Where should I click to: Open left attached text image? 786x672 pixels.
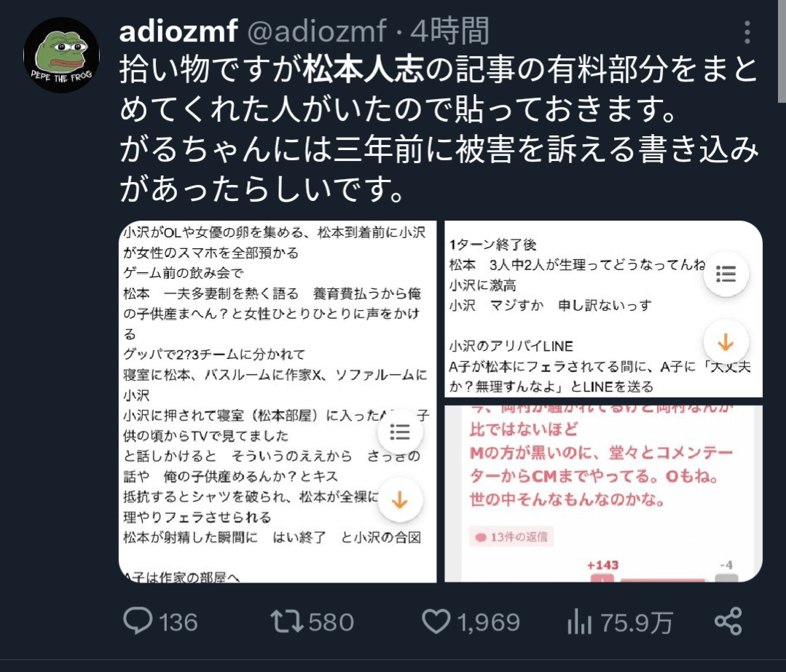point(278,401)
